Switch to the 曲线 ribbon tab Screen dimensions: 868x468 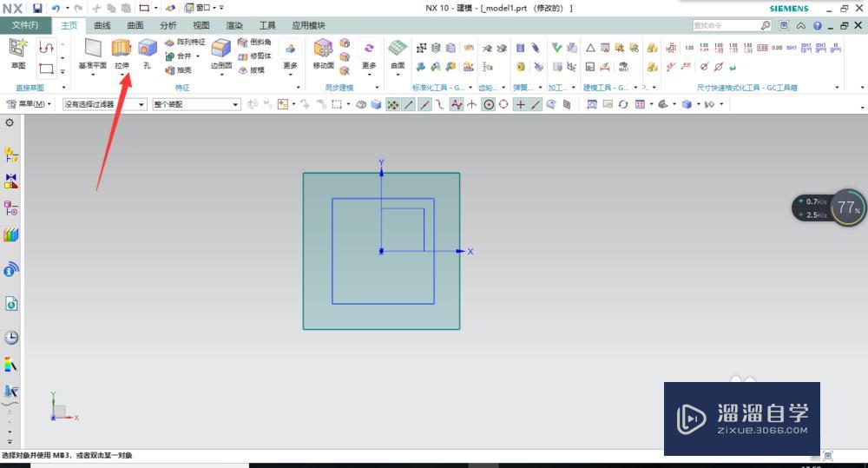tap(102, 25)
